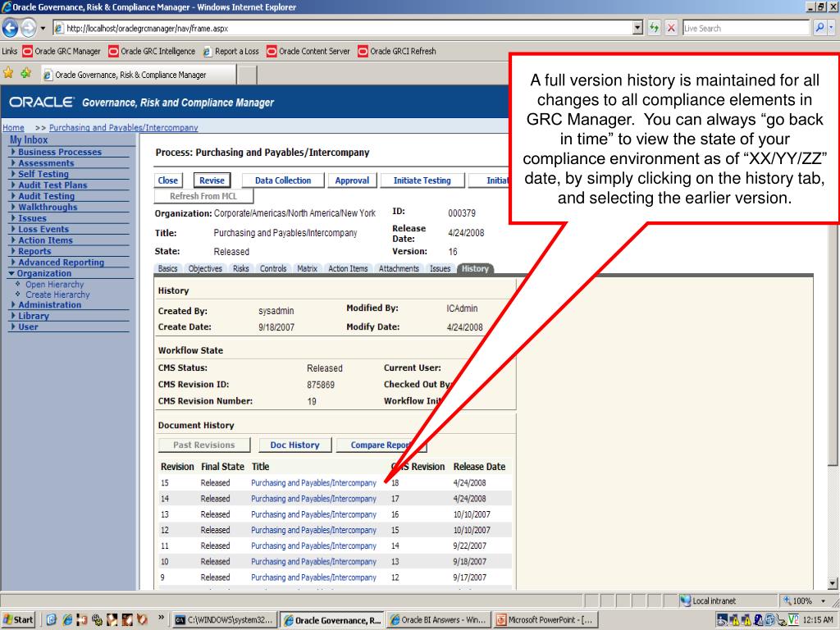Click the Add to Favorites icon
Viewport: 840px width, 630px height.
point(25,75)
